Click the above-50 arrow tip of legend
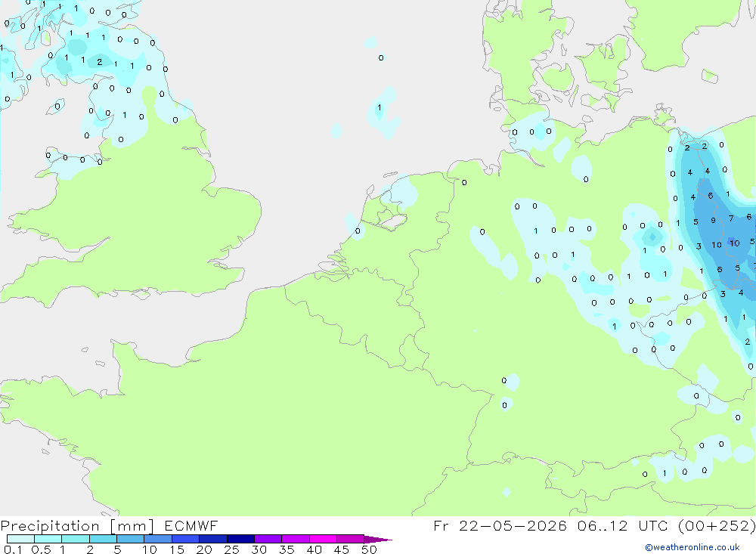Image resolution: width=756 pixels, height=554 pixels. (x=378, y=539)
